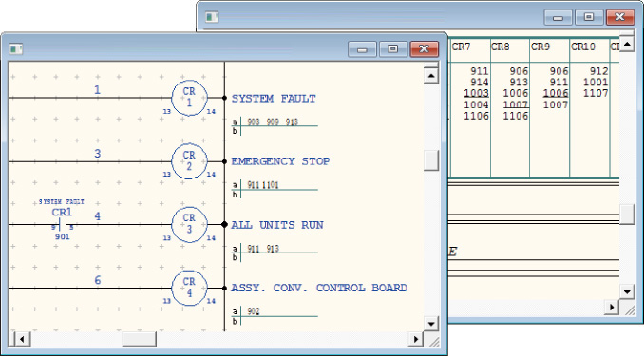Click the front window's scroll-down arrow
Viewport: 644px width, 356px height.
431,324
